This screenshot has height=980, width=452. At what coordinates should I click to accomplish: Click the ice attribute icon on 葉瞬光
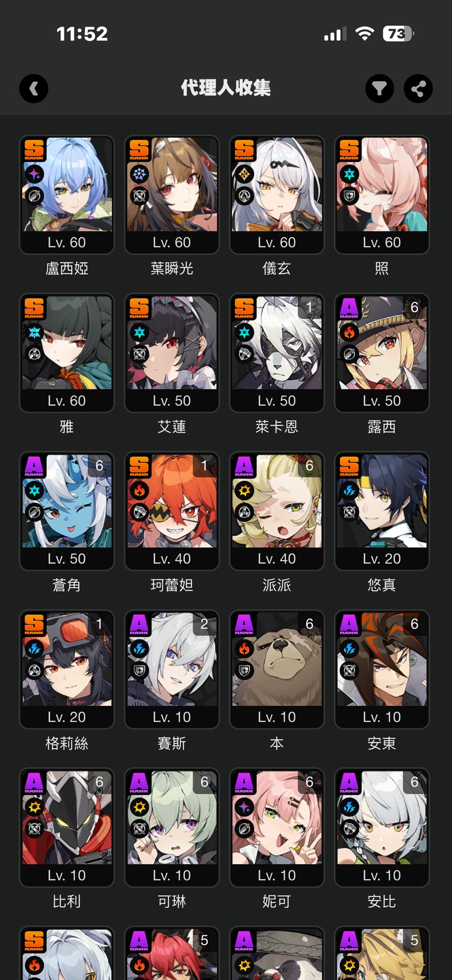coord(139,174)
